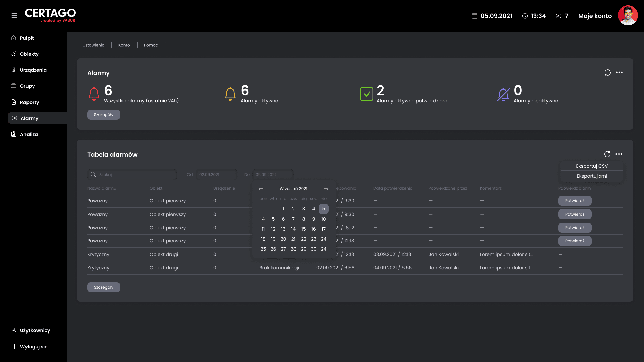Image resolution: width=644 pixels, height=362 pixels.
Task: Open more options in Alarmy panel
Action: pos(619,72)
